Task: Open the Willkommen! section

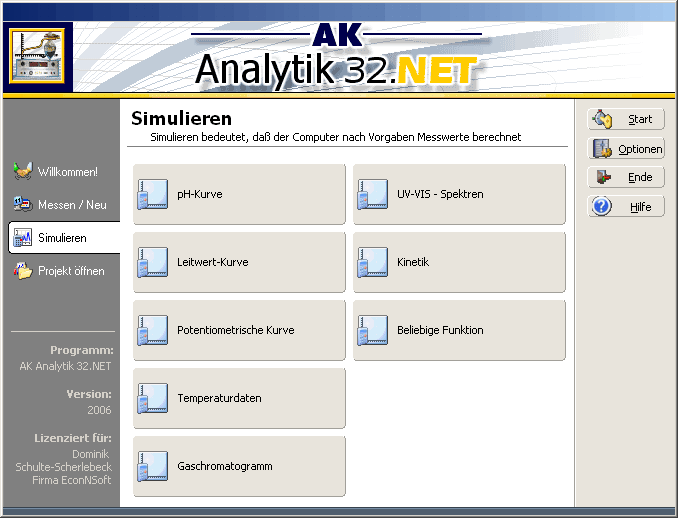Action: pyautogui.click(x=64, y=172)
